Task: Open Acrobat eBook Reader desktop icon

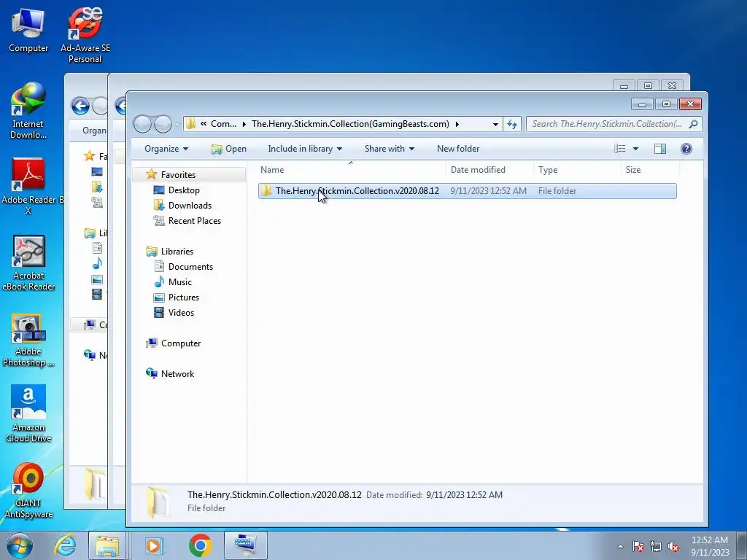Action: pyautogui.click(x=28, y=262)
